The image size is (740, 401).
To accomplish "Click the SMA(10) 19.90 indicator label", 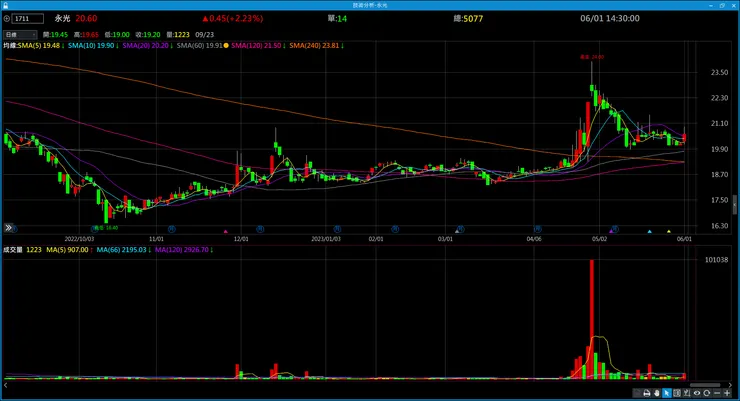I will point(93,46).
